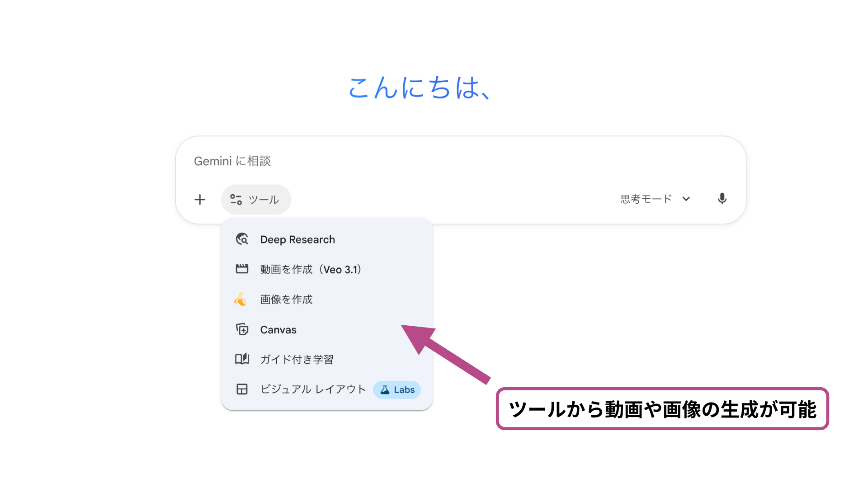Click the Canvas icon in tools menu
This screenshot has width=868, height=478.
click(x=242, y=329)
